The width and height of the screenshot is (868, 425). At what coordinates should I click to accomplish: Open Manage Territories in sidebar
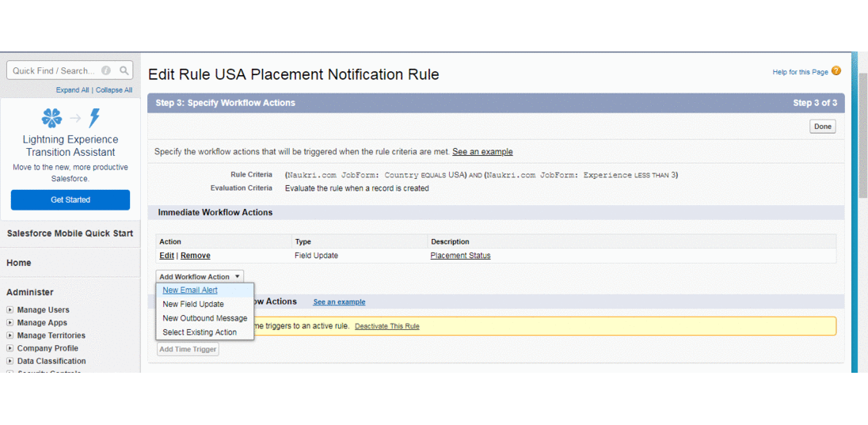point(51,336)
